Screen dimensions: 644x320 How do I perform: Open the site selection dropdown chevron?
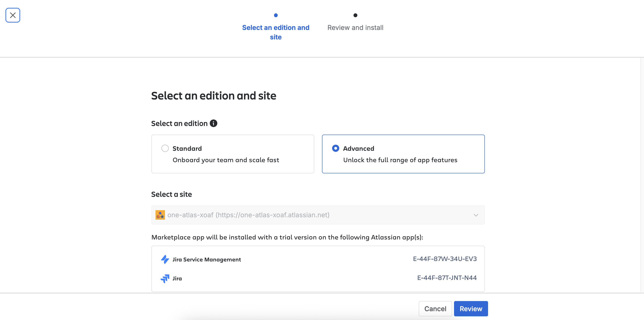point(476,215)
